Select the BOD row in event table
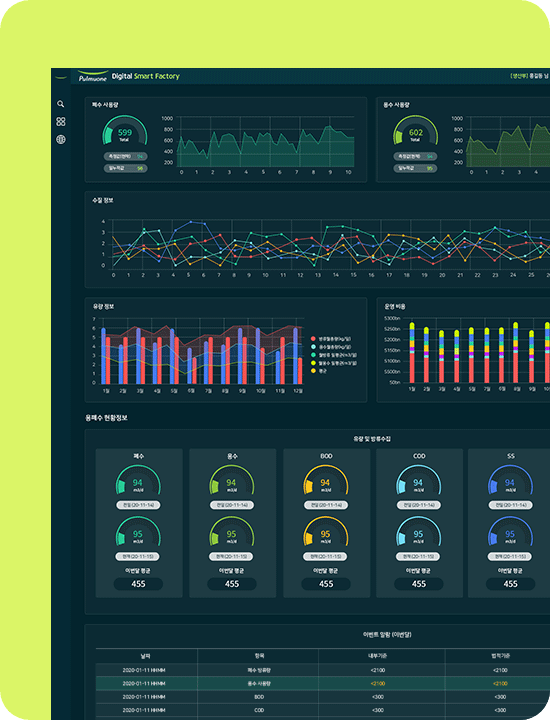 tap(323, 697)
